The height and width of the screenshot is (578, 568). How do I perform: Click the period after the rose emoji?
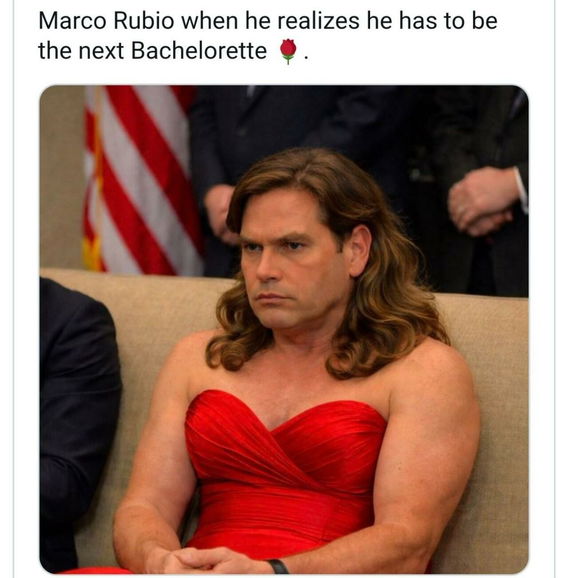(306, 58)
